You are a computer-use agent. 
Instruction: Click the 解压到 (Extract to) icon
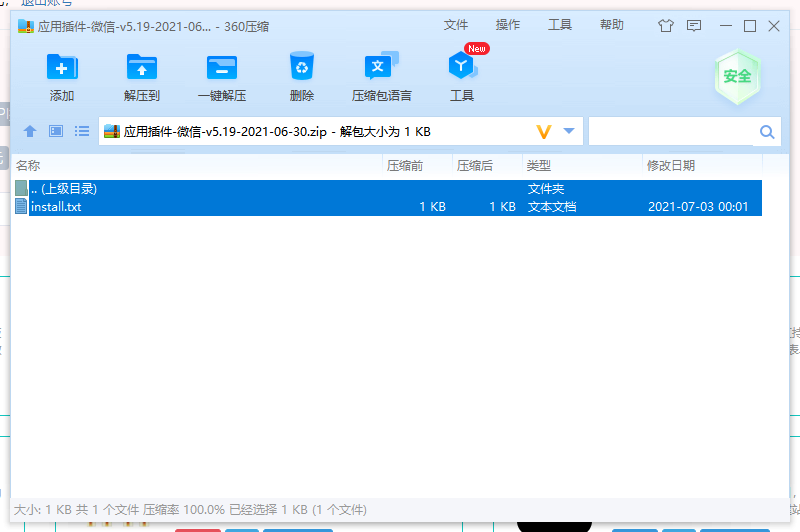click(x=142, y=67)
